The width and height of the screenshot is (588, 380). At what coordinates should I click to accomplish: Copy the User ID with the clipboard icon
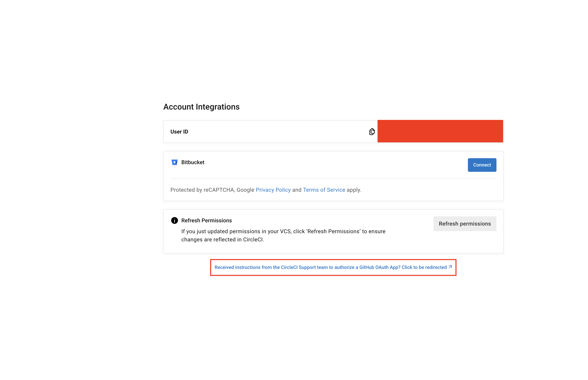(x=372, y=131)
